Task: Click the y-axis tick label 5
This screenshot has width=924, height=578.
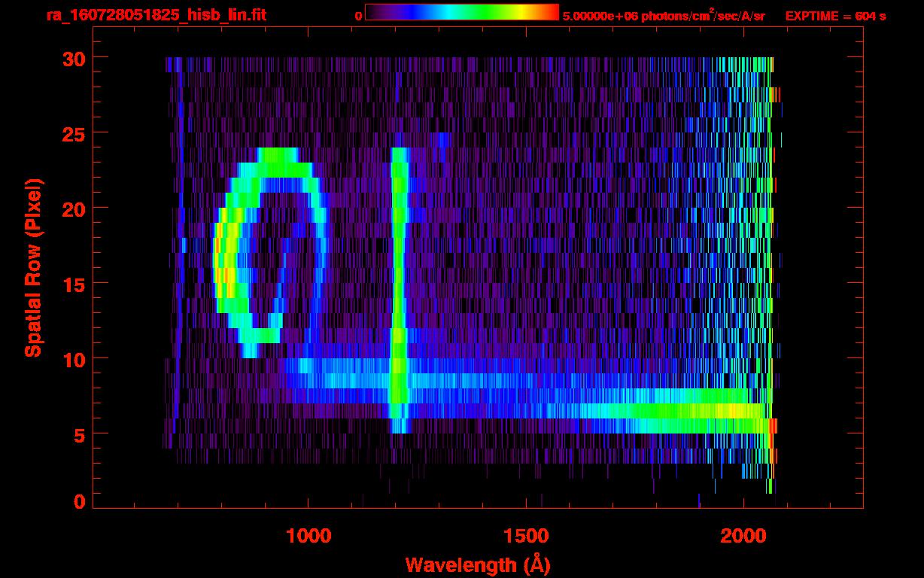Action: tap(78, 434)
